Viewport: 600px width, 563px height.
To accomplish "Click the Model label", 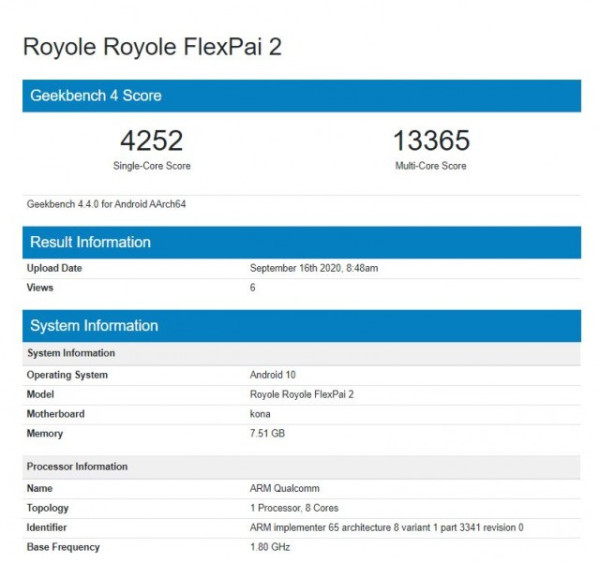I will (x=40, y=394).
